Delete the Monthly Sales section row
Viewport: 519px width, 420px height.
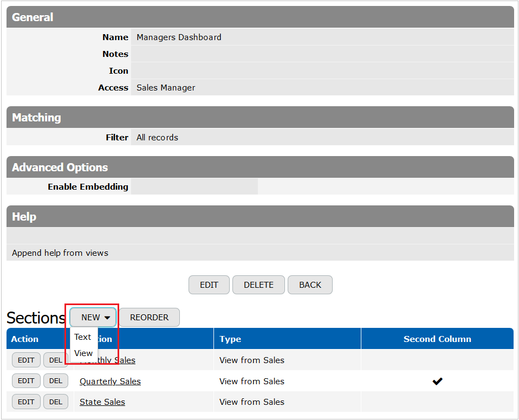tap(56, 360)
